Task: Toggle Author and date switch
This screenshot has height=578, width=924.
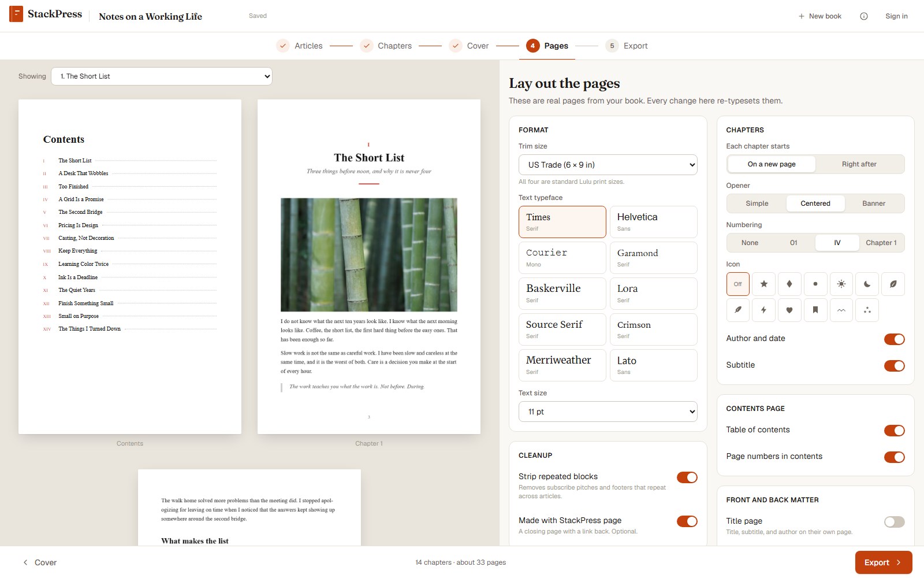Action: [894, 339]
